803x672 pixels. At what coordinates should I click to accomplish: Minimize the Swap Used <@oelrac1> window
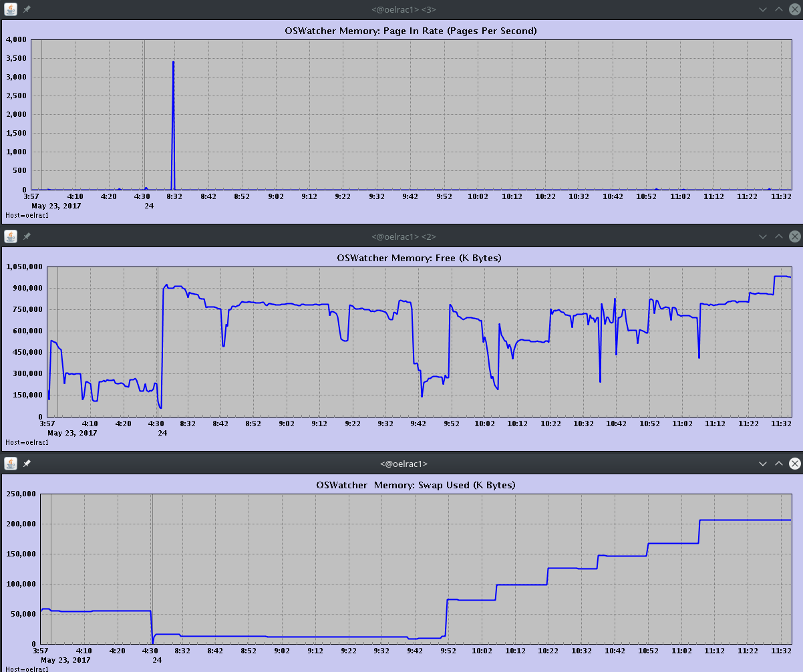pos(763,463)
